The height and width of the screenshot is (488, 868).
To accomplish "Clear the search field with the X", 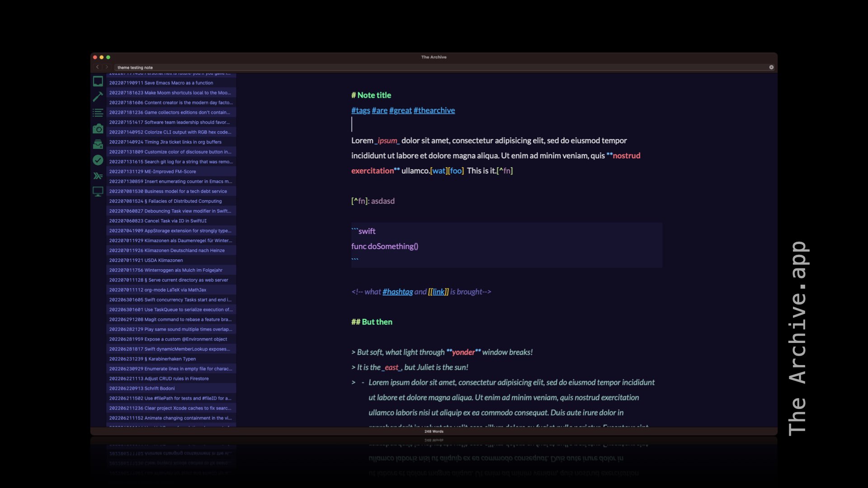I will [771, 67].
